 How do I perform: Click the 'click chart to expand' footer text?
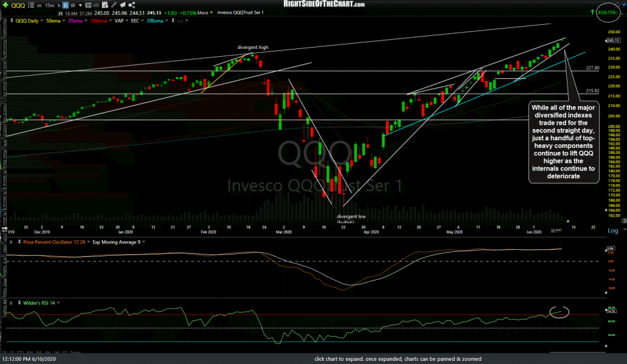398,359
